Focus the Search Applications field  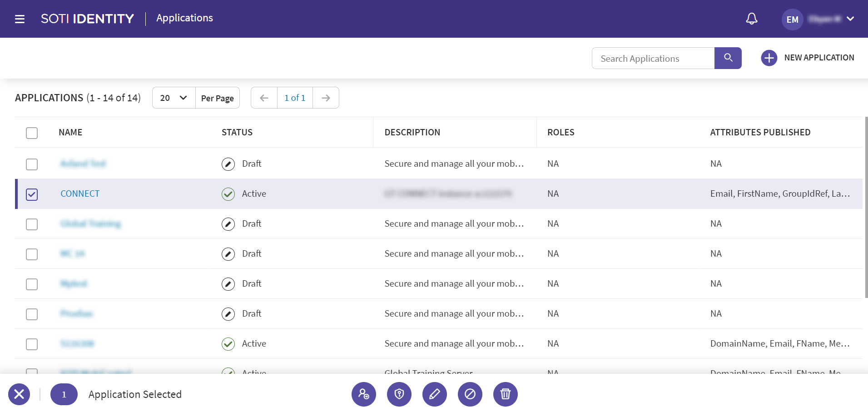(653, 58)
